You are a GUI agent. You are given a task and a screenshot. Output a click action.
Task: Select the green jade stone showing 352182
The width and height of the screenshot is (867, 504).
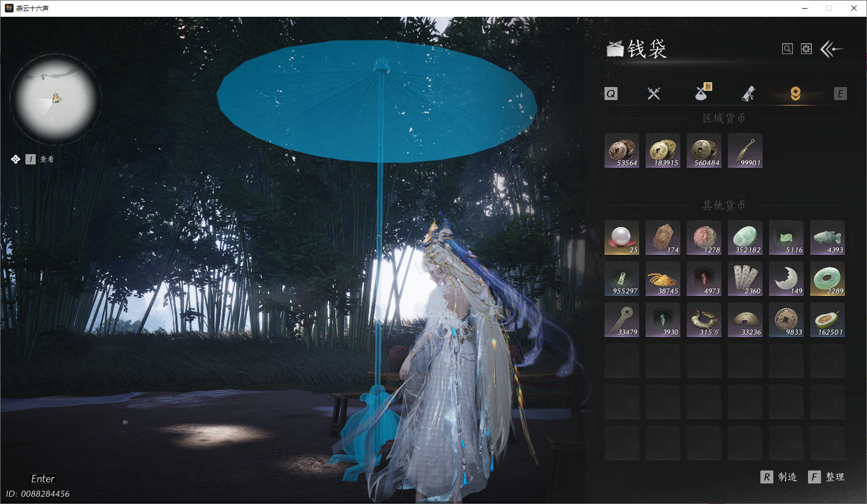745,238
